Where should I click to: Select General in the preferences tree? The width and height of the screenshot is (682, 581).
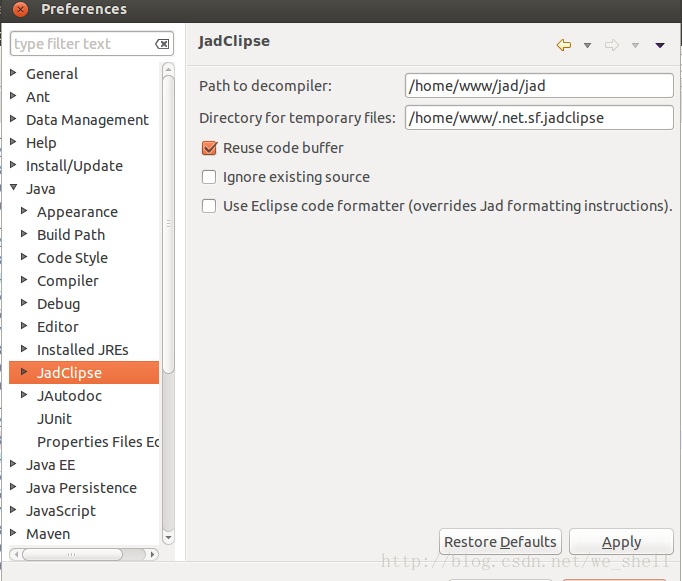(52, 74)
